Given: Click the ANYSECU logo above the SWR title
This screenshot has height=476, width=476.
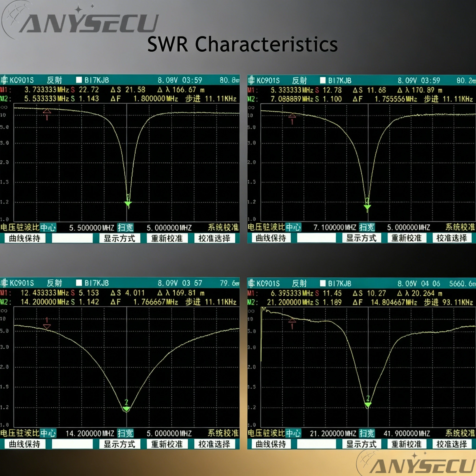Looking at the screenshot, I should click(x=80, y=20).
